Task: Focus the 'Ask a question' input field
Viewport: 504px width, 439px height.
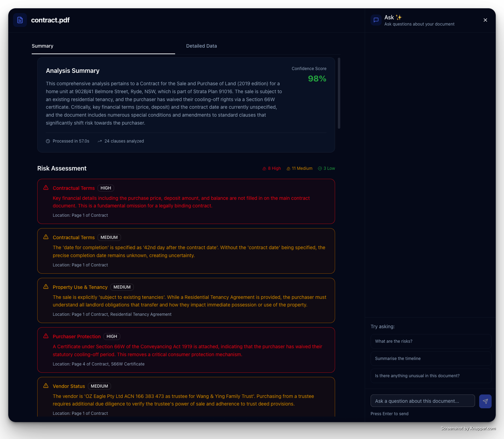Action: point(422,401)
